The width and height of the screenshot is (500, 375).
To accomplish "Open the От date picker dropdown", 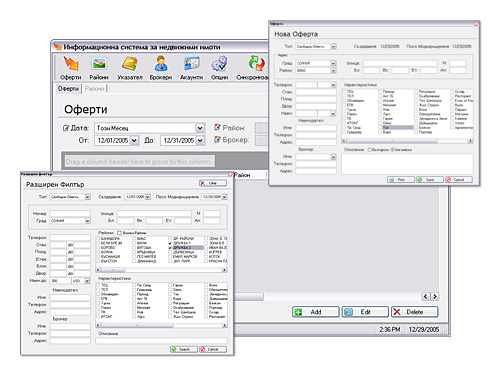I will 134,140.
